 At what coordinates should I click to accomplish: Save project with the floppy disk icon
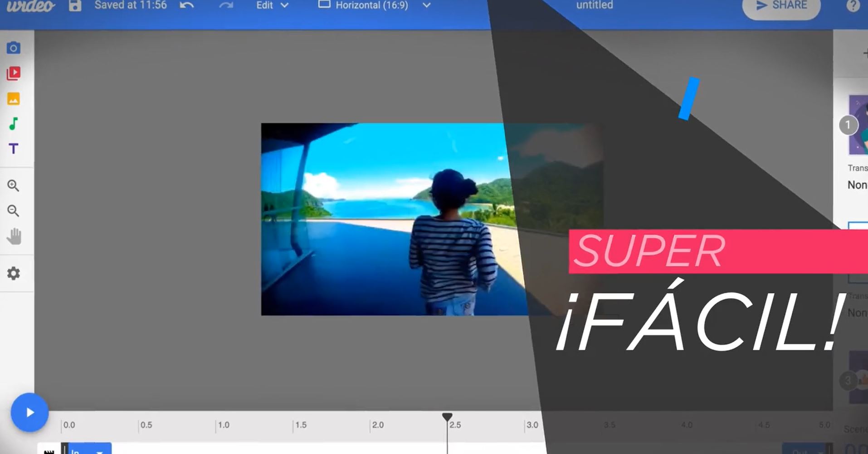(75, 5)
